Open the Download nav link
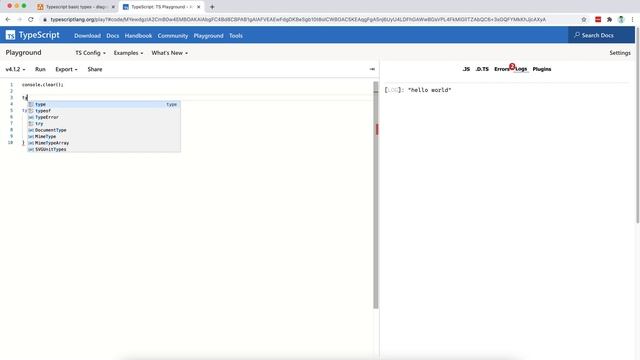Screen dimensions: 640x360 coord(87,36)
